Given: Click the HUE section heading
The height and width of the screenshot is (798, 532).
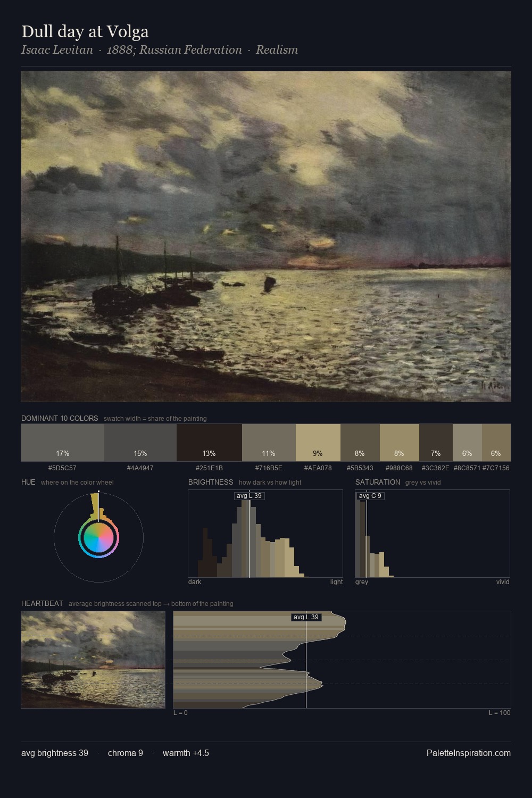Looking at the screenshot, I should click(28, 482).
